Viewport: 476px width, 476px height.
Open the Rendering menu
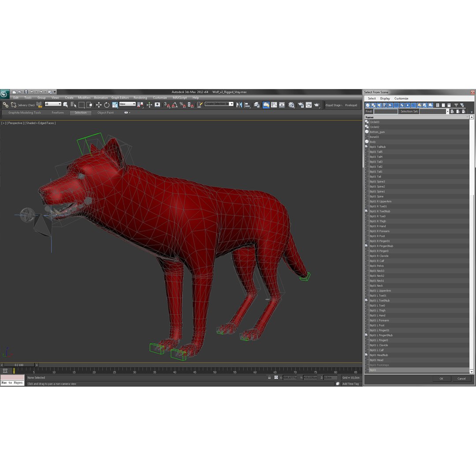click(x=140, y=98)
